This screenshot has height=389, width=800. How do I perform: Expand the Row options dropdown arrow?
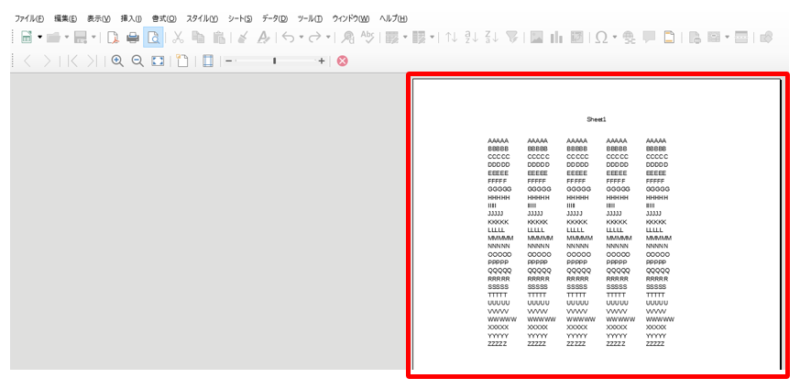(405, 37)
